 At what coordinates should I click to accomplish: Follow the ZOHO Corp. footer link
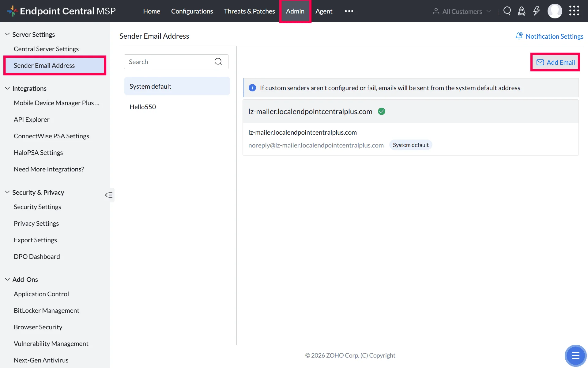pos(342,355)
